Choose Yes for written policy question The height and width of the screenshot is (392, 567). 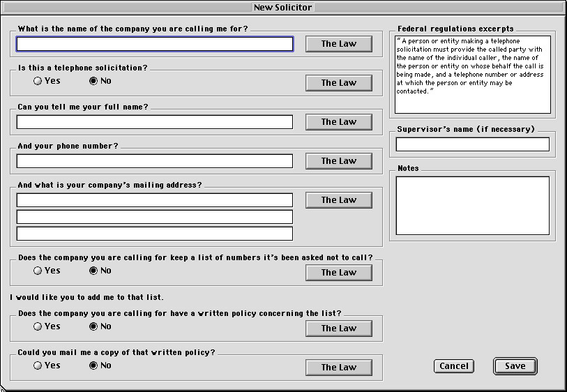38,326
